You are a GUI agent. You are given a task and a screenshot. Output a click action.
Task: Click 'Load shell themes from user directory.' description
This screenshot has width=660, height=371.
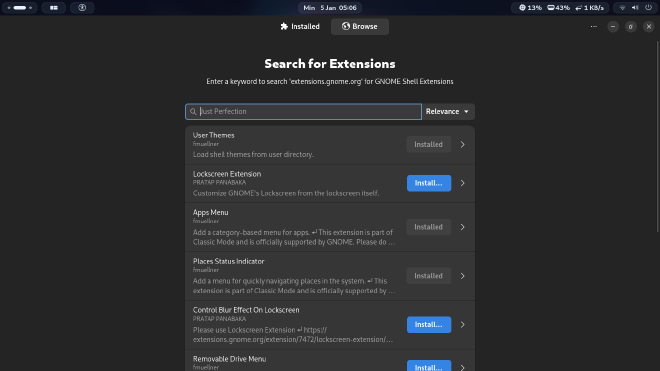[x=253, y=155]
